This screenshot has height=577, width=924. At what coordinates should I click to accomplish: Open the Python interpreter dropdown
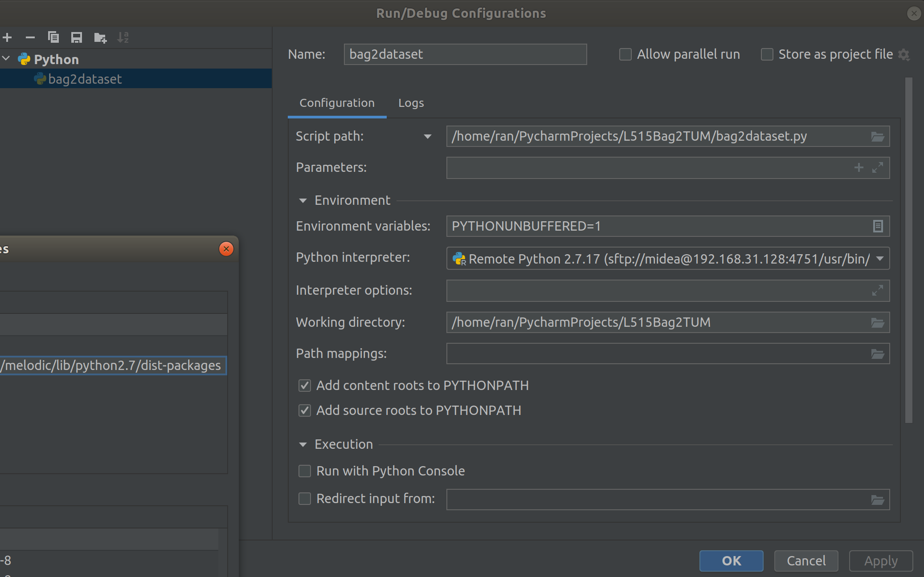pos(880,259)
